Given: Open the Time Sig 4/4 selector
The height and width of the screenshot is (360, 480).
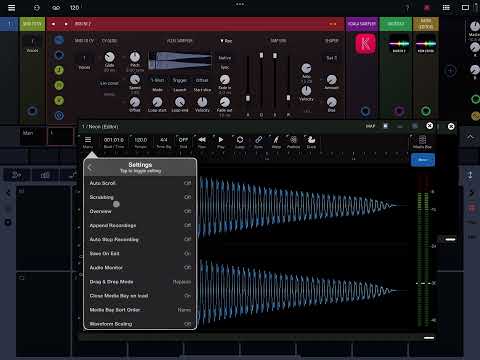Looking at the screenshot, I should pyautogui.click(x=164, y=142).
